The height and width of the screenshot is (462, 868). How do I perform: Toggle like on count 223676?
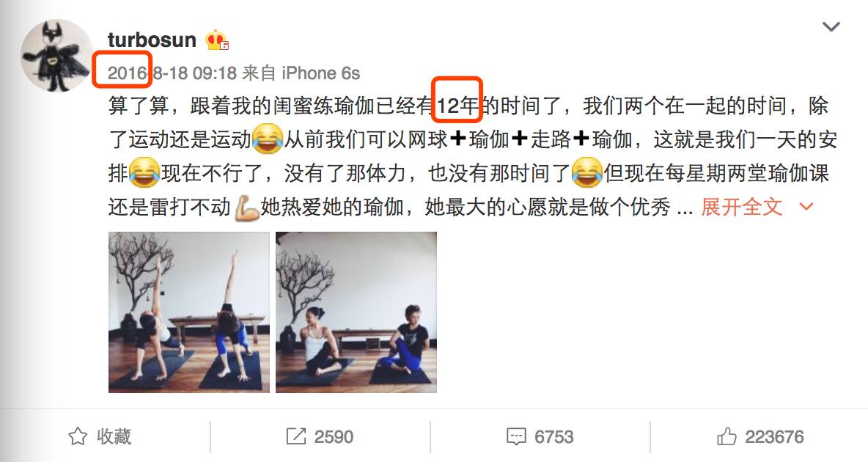(x=774, y=437)
